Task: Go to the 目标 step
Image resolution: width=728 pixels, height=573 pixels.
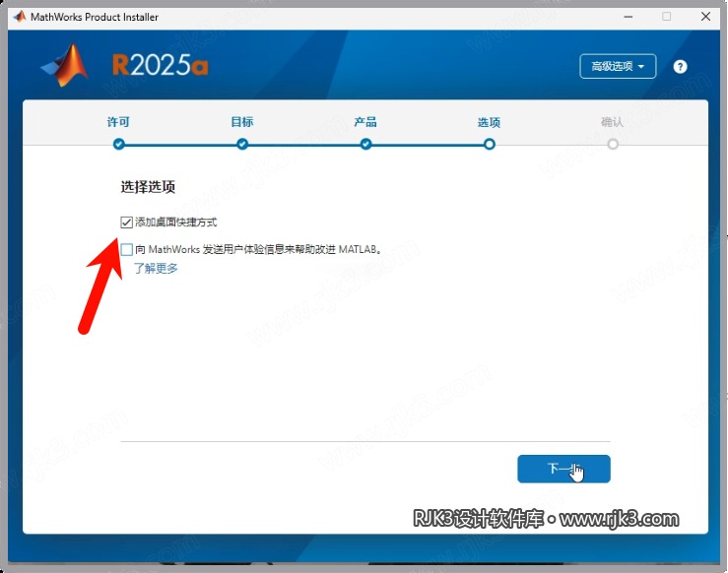Action: 242,122
